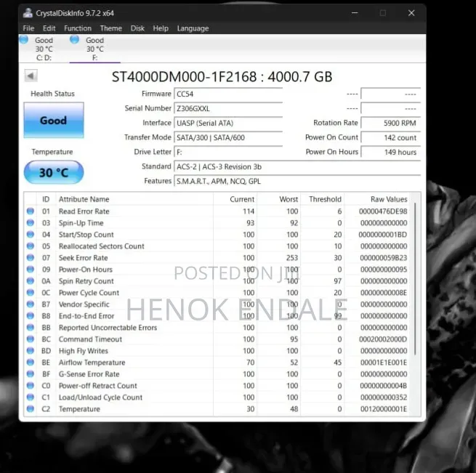The width and height of the screenshot is (476, 473).
Task: Click raw value 000000059B23
Action: 384,258
